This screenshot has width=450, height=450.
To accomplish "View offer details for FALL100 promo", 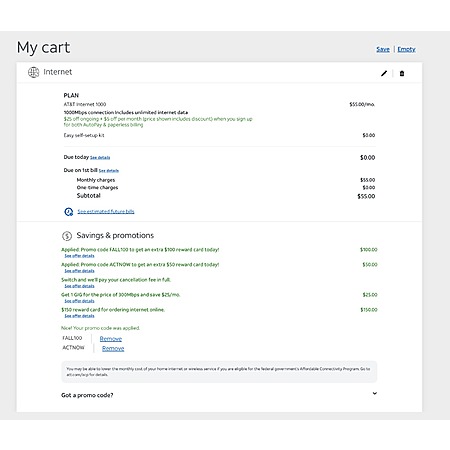I will coord(79,256).
